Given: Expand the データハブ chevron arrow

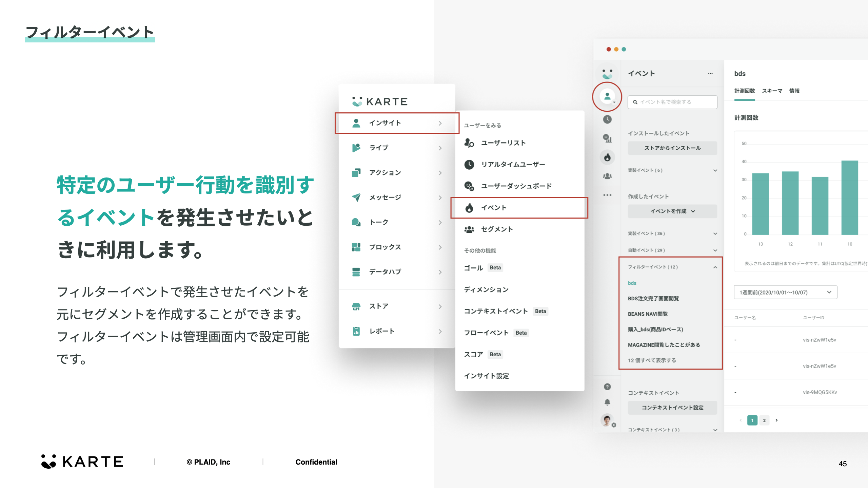Looking at the screenshot, I should tap(440, 272).
